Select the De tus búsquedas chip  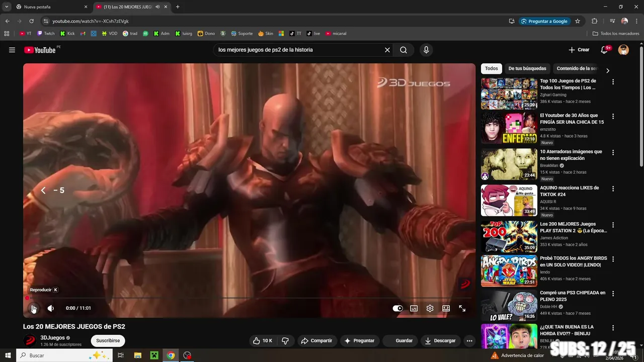coord(527,68)
